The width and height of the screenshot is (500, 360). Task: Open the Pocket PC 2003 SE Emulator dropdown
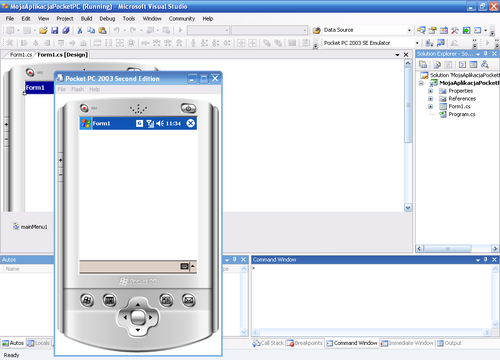coord(417,43)
